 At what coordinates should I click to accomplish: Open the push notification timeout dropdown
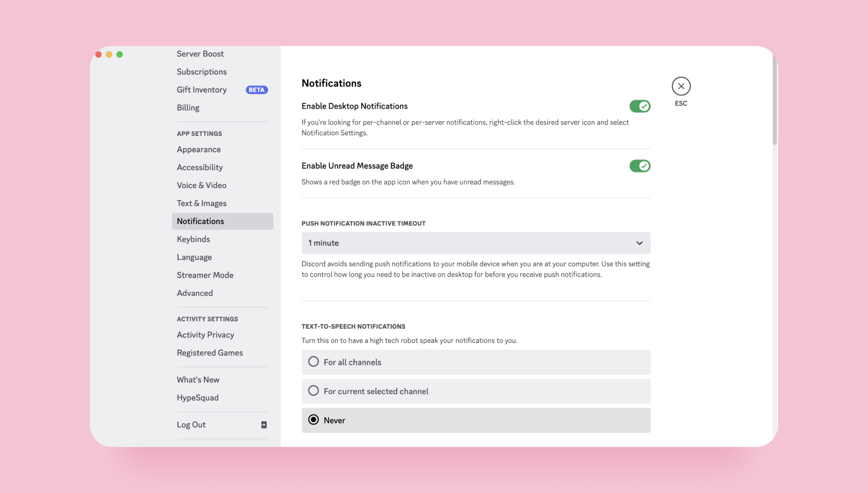tap(476, 243)
